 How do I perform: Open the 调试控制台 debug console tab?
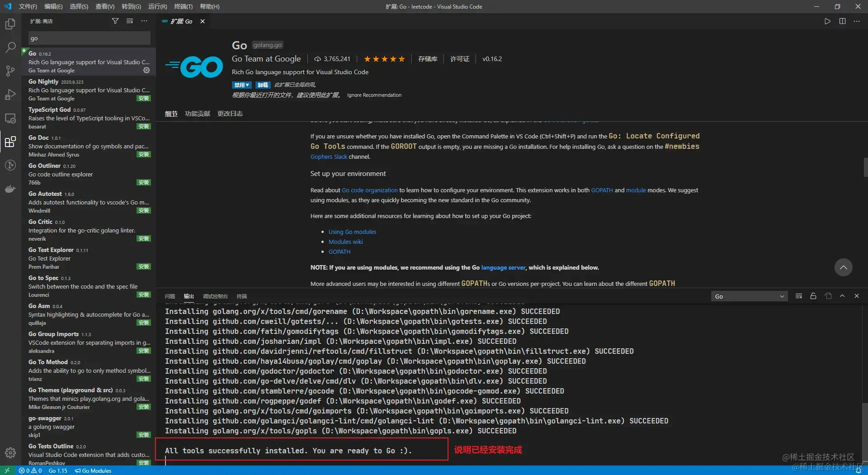pos(215,296)
